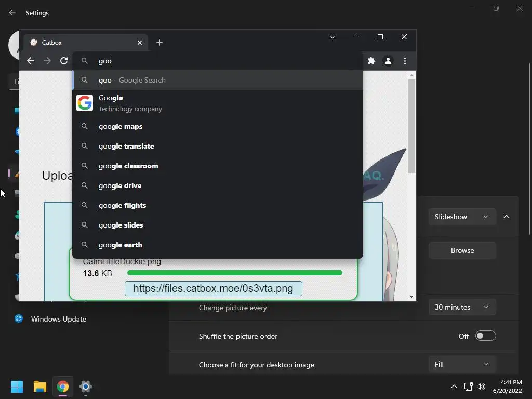Reload the Catbox page
This screenshot has width=532, height=399.
coord(64,61)
